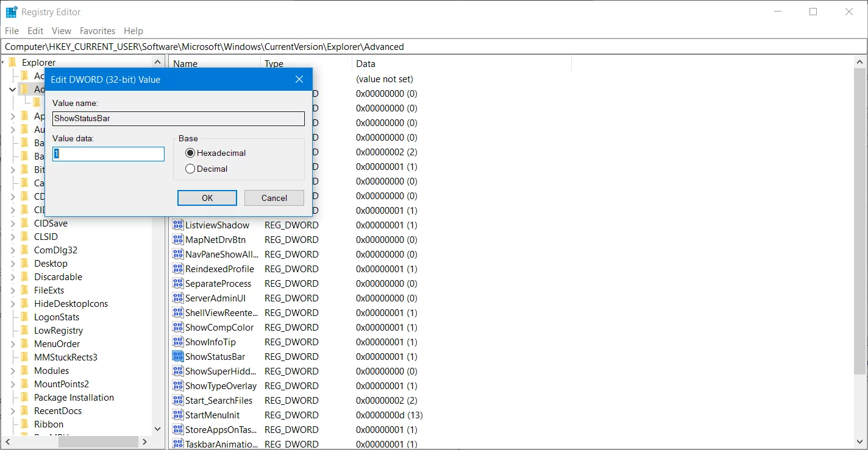Click the ShowTypeOverlay DWORD value icon
The image size is (868, 450).
[178, 385]
